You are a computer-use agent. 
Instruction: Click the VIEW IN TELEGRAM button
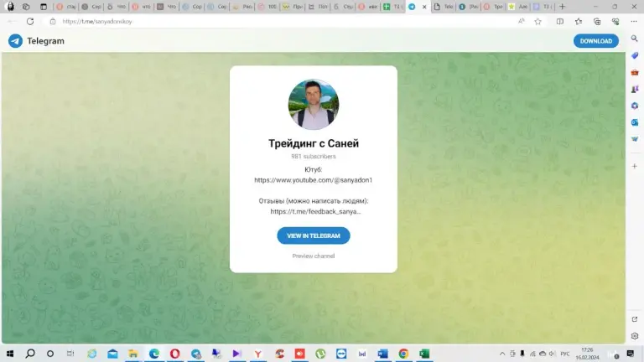point(314,235)
